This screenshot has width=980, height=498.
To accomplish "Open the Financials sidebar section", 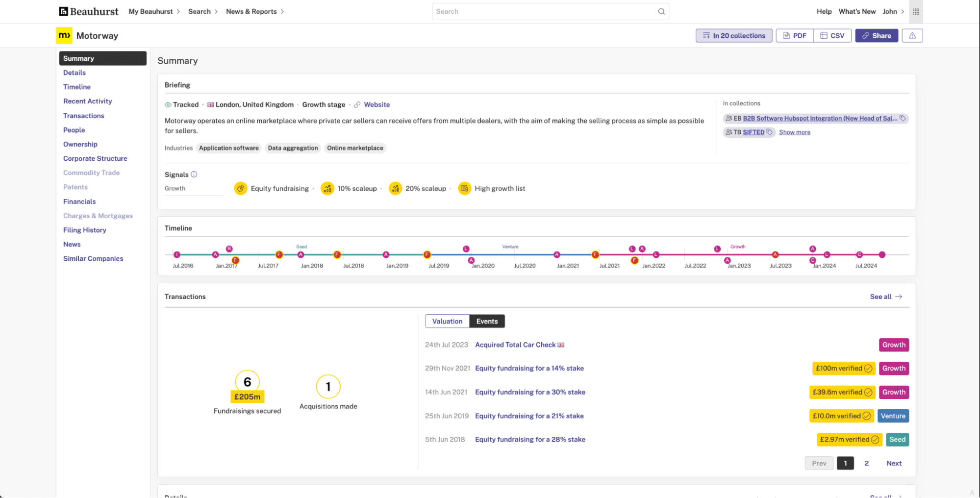I will coord(79,201).
